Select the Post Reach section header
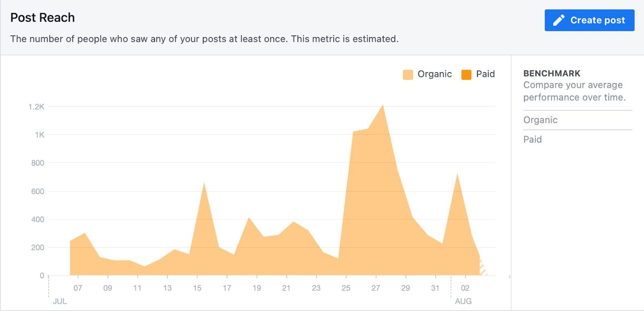This screenshot has height=311, width=644. [x=43, y=17]
